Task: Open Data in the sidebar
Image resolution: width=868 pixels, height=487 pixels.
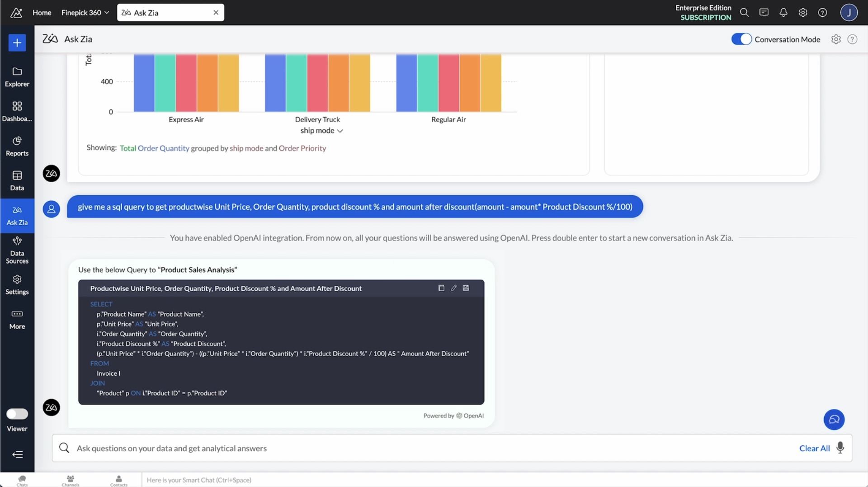Action: click(x=17, y=181)
